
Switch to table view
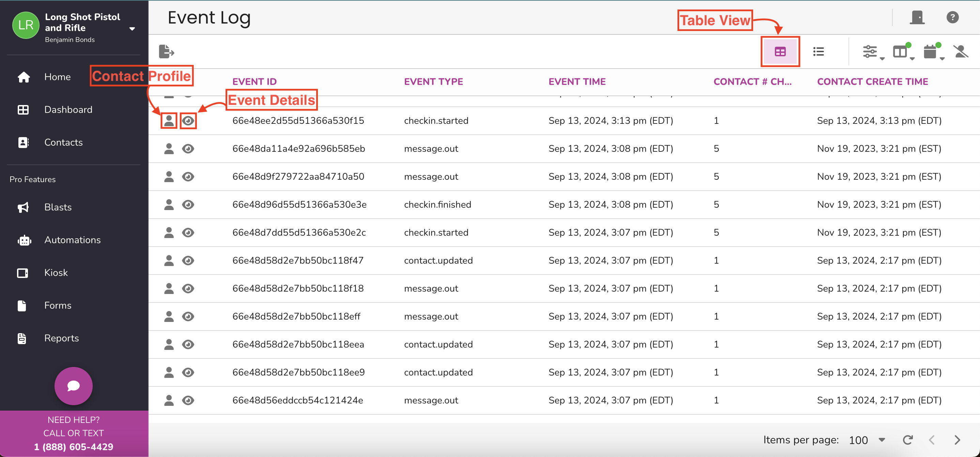pos(780,51)
